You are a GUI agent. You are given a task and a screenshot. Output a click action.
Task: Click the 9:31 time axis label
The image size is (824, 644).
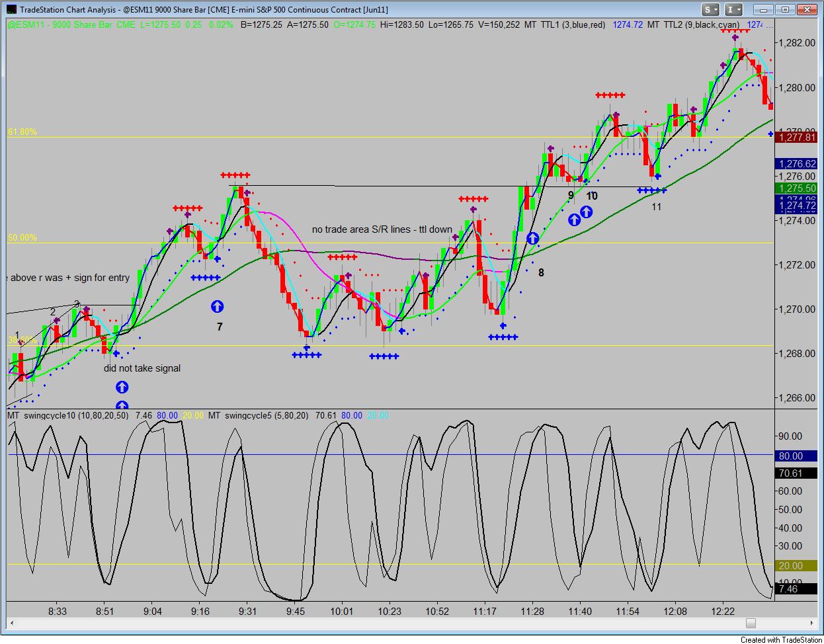248,612
